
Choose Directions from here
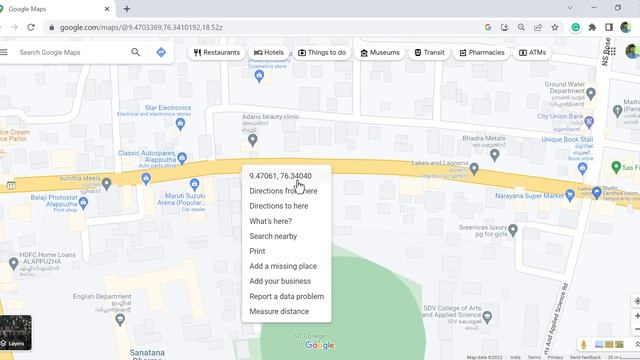click(x=287, y=191)
